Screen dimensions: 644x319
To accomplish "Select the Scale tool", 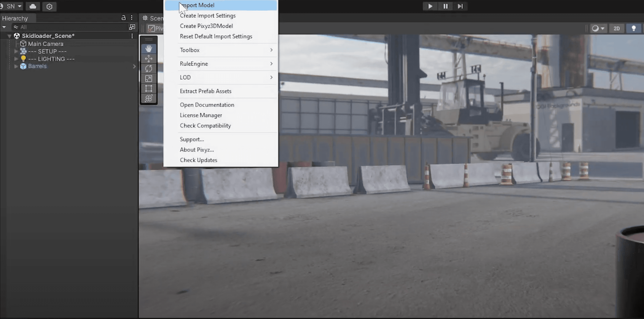I will click(x=149, y=78).
